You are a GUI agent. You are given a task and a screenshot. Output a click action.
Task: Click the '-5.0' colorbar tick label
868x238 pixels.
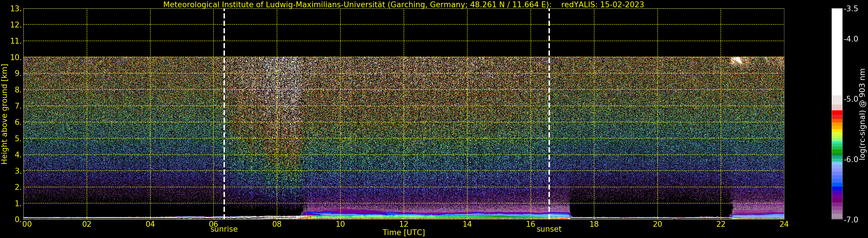(851, 99)
